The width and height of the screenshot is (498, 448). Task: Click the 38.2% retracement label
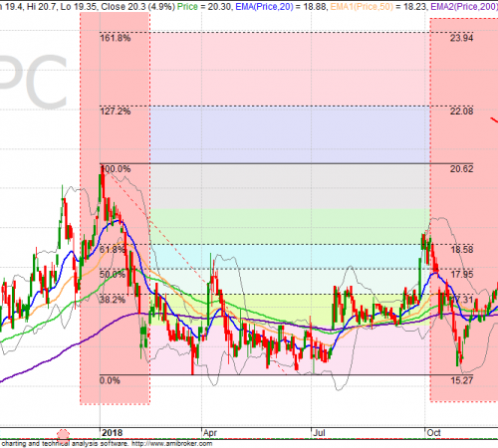pos(113,300)
